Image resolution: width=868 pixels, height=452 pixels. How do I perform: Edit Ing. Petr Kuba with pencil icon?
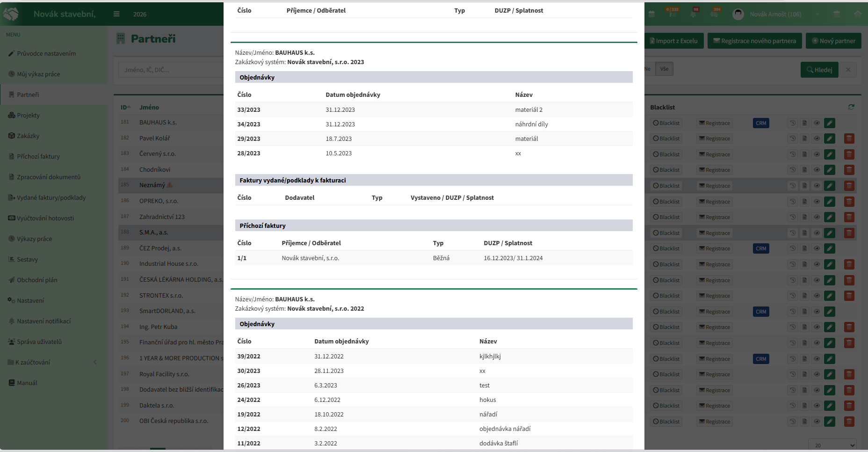click(830, 327)
